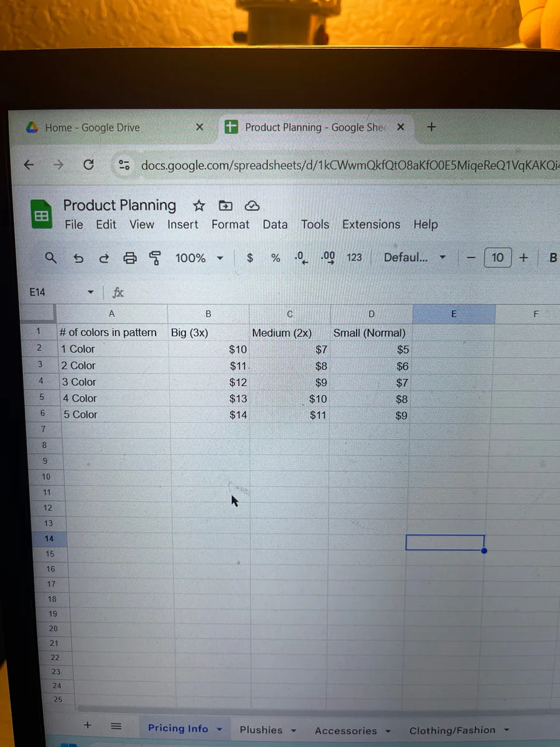
Task: Open the Format menu
Action: click(x=230, y=225)
